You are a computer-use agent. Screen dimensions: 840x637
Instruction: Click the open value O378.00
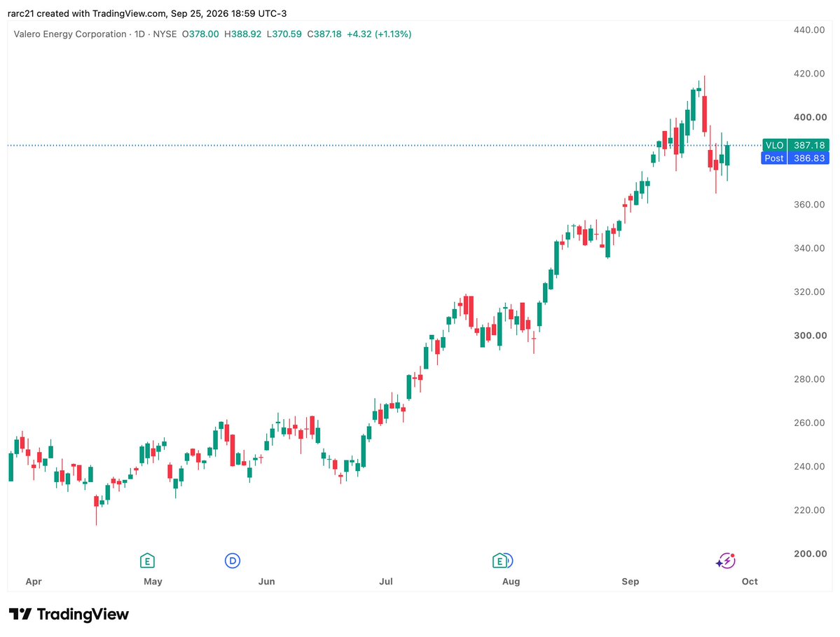coord(200,34)
